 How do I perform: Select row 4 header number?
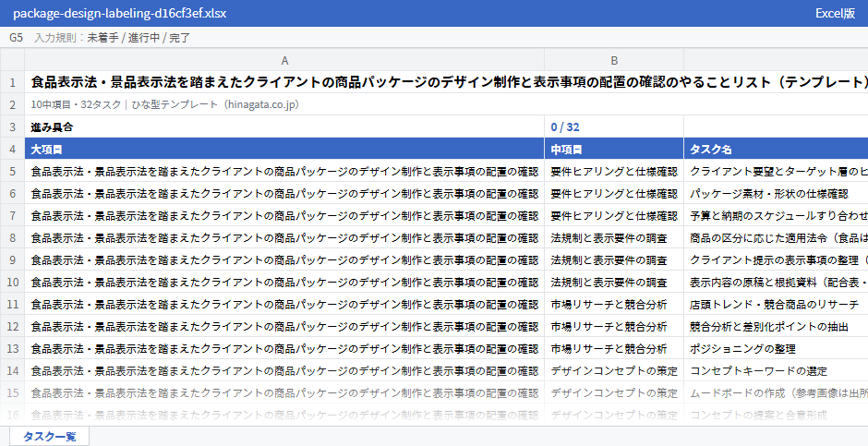coord(12,149)
